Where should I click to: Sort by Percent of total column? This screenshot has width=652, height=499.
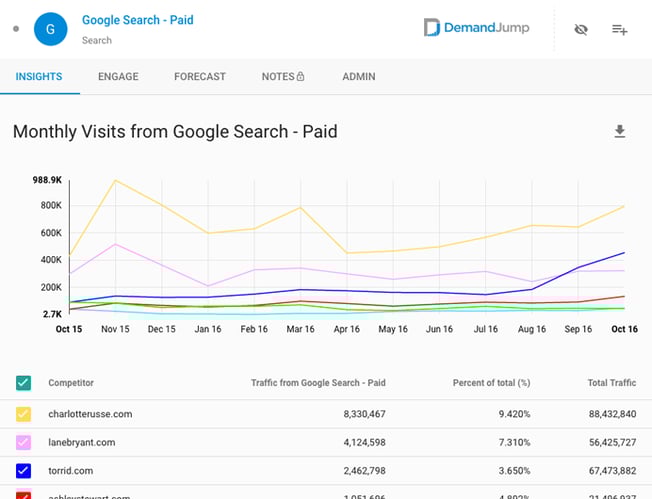click(x=491, y=383)
